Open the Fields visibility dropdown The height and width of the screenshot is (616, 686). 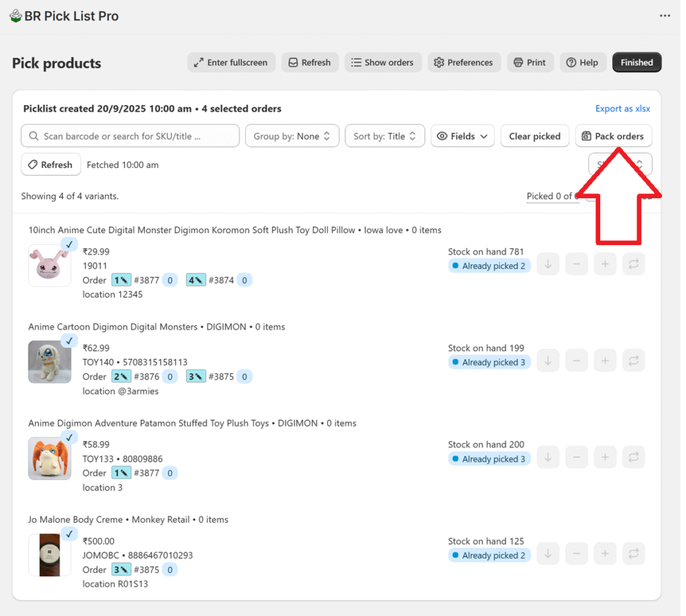(462, 136)
